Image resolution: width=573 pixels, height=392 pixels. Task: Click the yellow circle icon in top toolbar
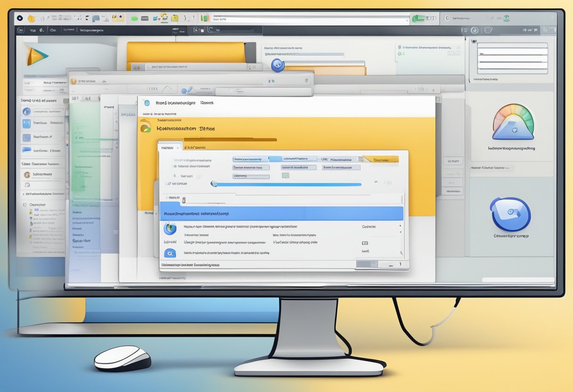32,18
